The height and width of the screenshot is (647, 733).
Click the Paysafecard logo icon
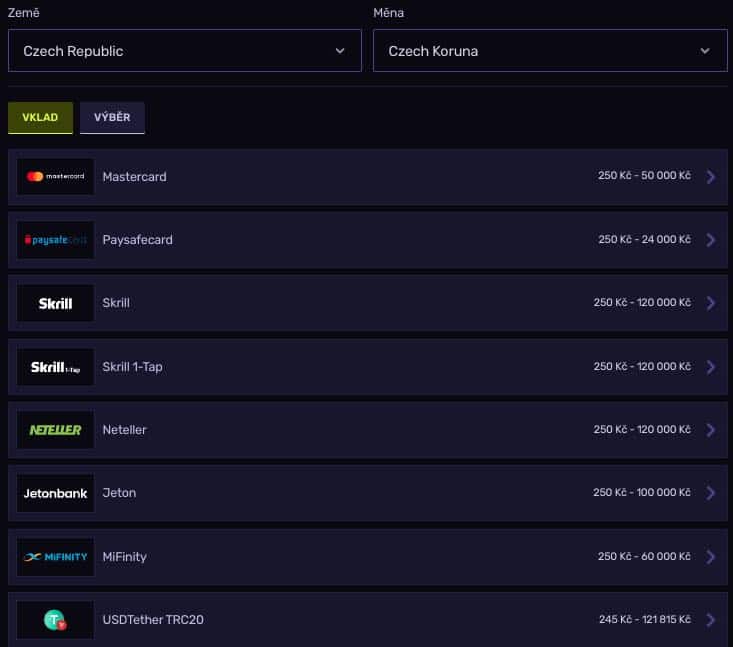coord(56,240)
